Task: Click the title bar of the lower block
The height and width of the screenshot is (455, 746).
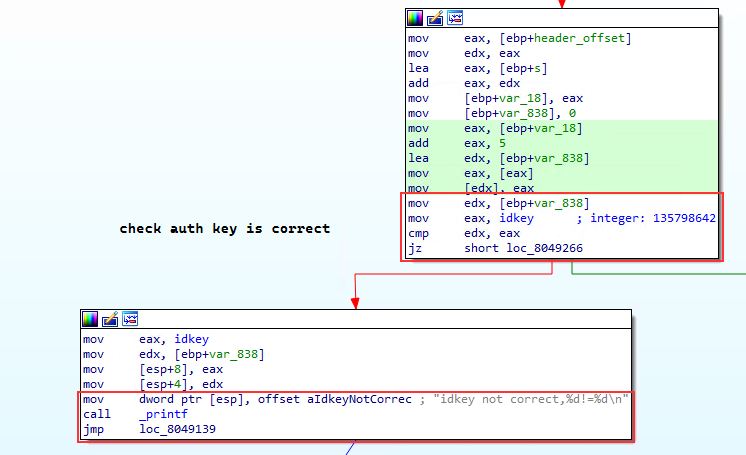Action: click(x=380, y=319)
